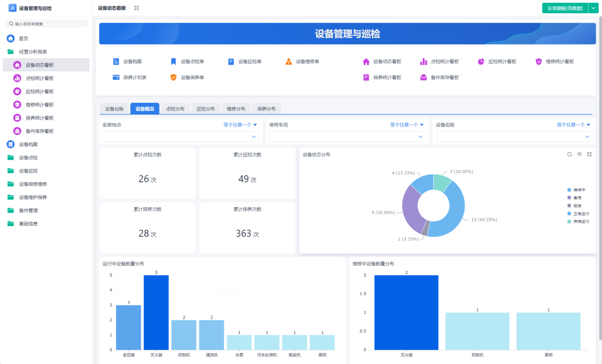602x364 pixels.
Task: Click the 设备维修单 orange person icon
Action: point(288,62)
